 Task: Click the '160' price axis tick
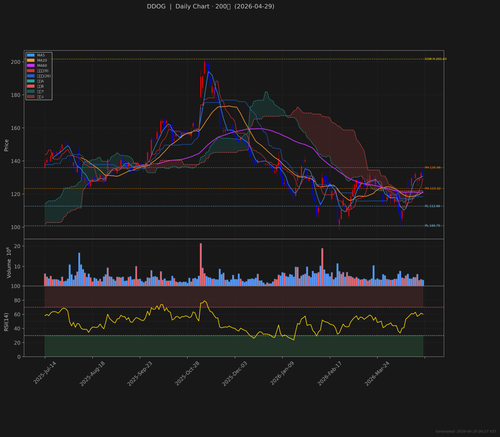[16, 128]
